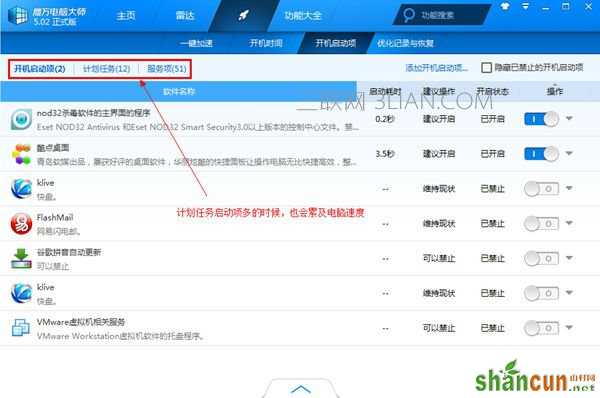
Task: Click the 魔方电脑大师 cube logo icon
Action: 18,15
